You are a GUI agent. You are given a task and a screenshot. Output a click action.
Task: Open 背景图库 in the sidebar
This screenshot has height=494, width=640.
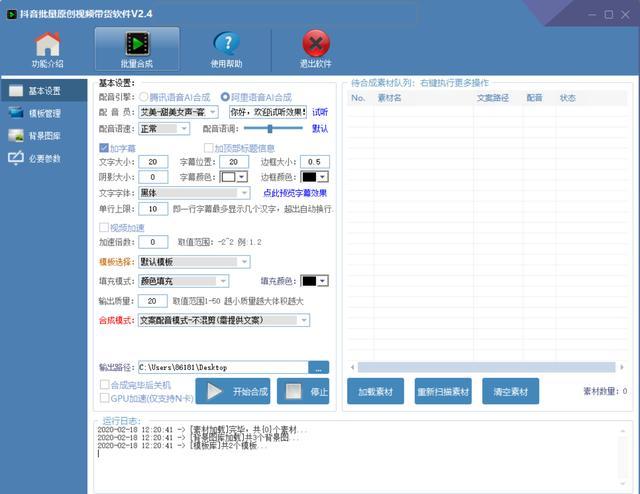(x=44, y=136)
